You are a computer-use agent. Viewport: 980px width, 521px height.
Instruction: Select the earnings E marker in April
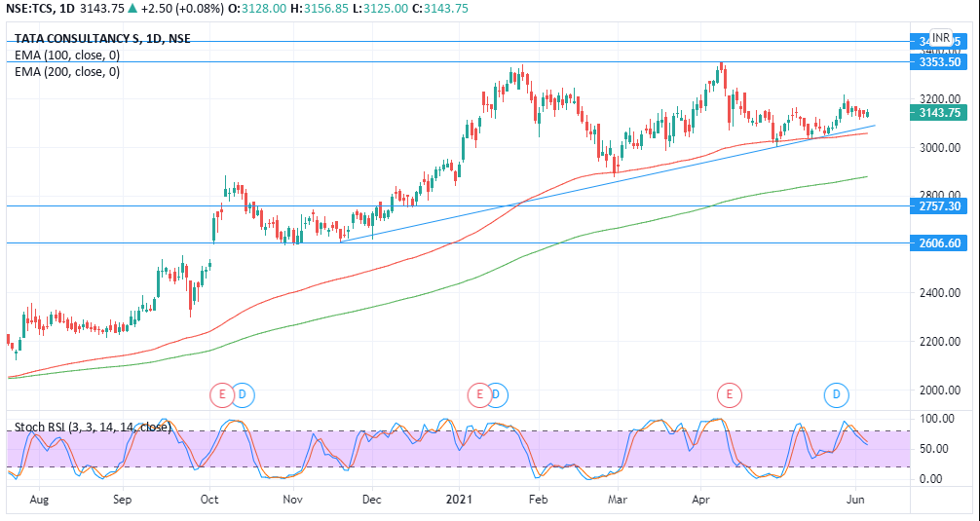coord(729,394)
